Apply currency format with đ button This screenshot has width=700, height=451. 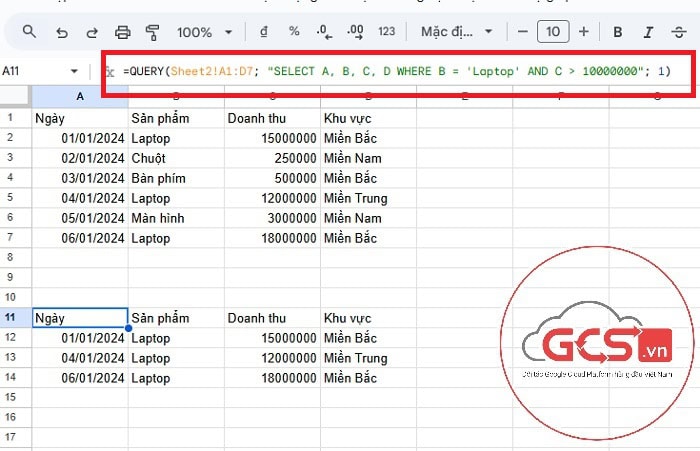[x=263, y=32]
